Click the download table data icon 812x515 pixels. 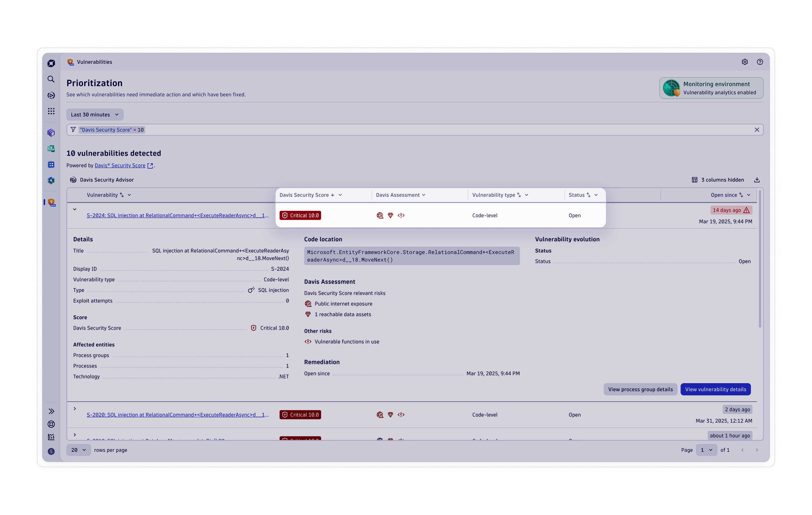click(757, 180)
